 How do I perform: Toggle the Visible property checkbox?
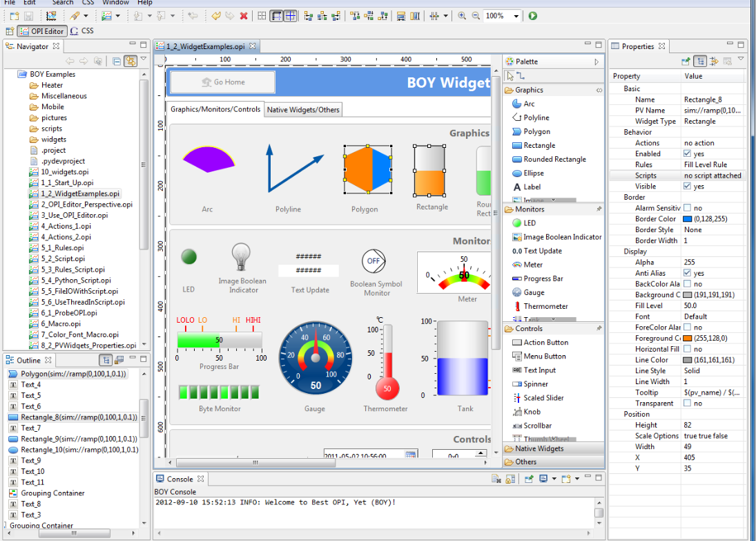[x=687, y=187]
